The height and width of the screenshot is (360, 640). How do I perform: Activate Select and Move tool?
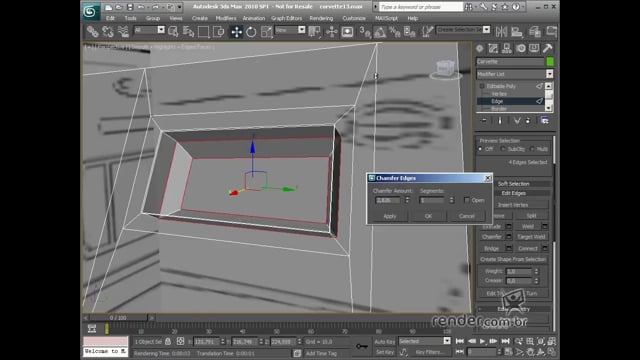(x=236, y=31)
